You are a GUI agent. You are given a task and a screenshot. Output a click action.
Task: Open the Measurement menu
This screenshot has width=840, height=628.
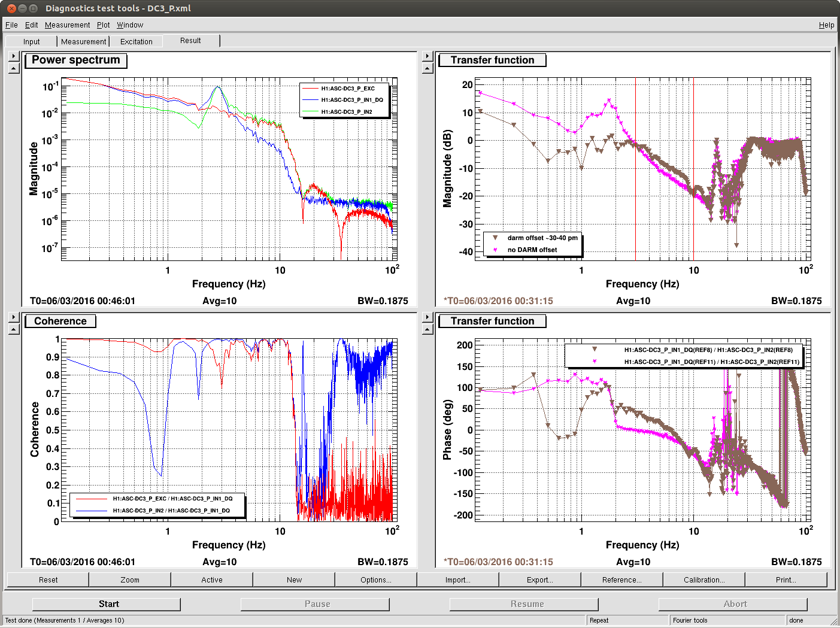coord(67,25)
